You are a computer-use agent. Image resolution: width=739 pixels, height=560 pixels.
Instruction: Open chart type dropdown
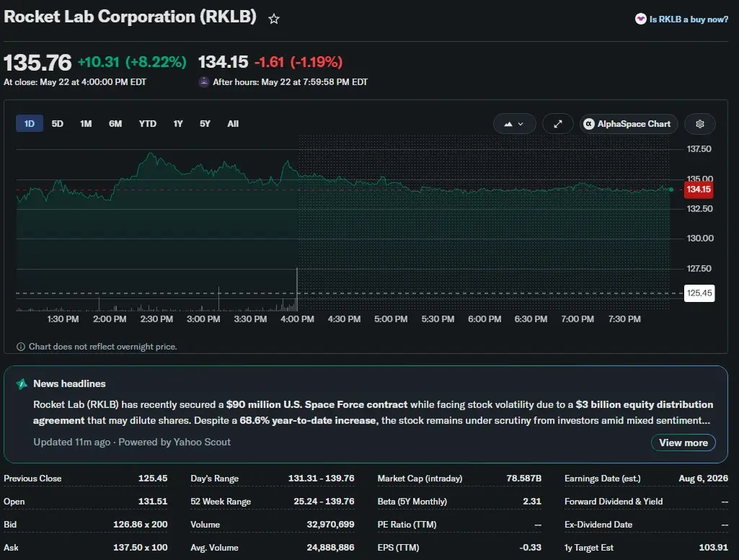click(x=514, y=124)
